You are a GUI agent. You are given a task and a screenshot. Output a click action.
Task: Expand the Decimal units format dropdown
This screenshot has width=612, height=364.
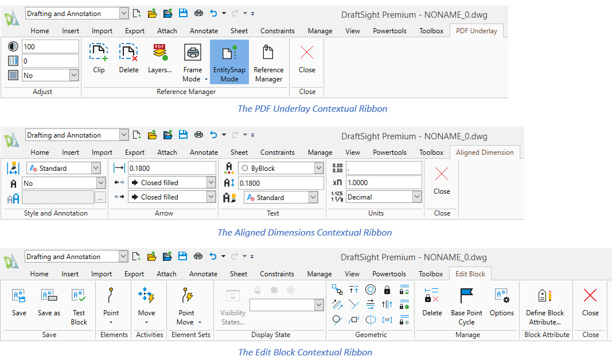pyautogui.click(x=416, y=197)
